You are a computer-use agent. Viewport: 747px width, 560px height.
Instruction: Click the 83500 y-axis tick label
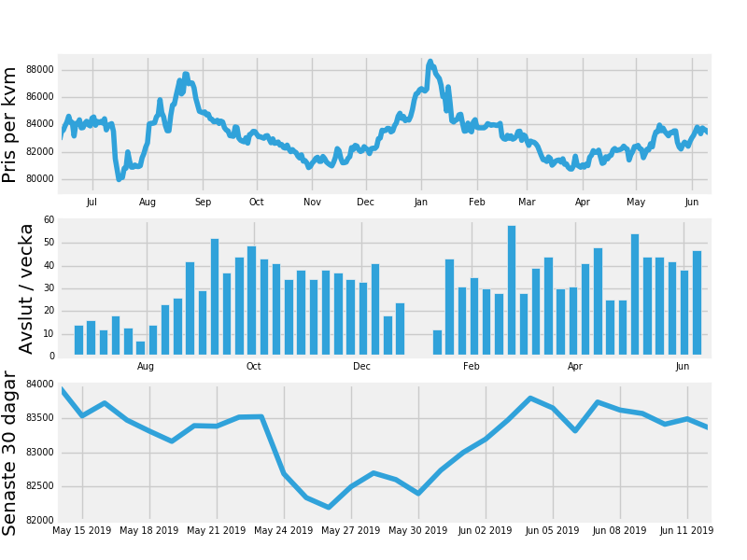(40, 418)
